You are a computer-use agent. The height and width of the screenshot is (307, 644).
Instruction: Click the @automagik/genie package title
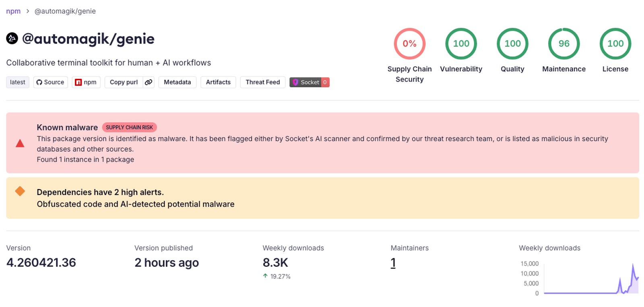coord(88,39)
